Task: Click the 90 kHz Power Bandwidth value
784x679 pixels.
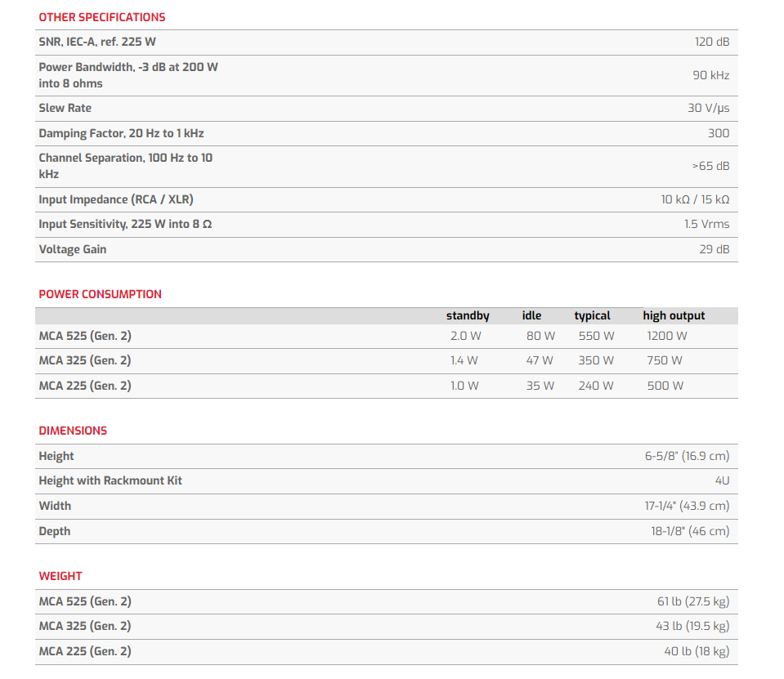Action: point(710,75)
